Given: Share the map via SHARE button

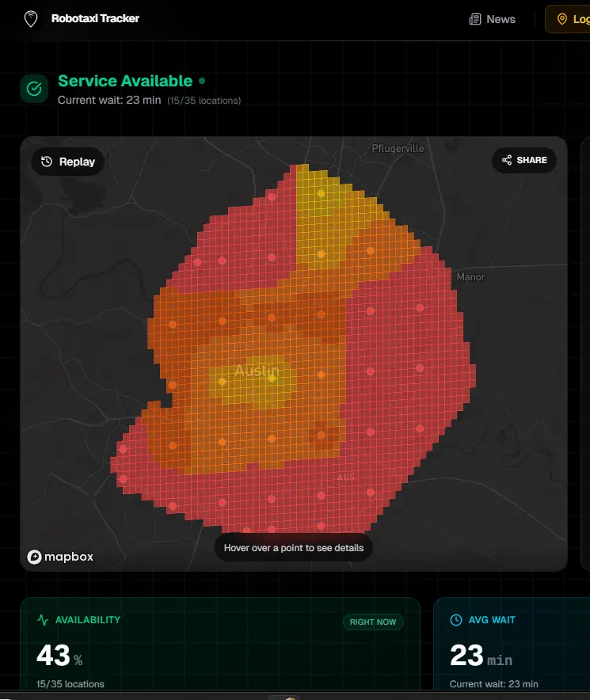Looking at the screenshot, I should pyautogui.click(x=524, y=160).
